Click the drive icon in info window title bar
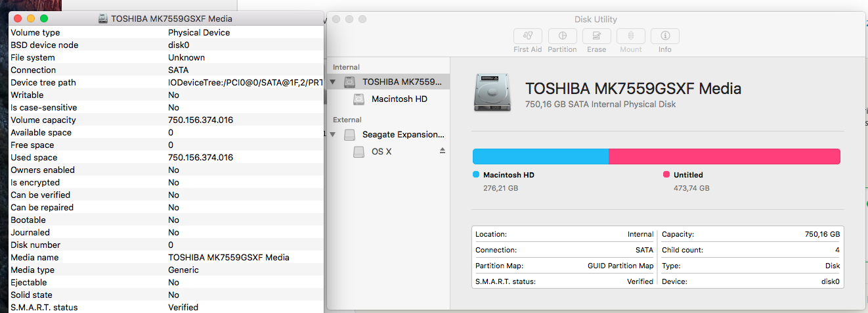This screenshot has height=313, width=868. tap(103, 19)
